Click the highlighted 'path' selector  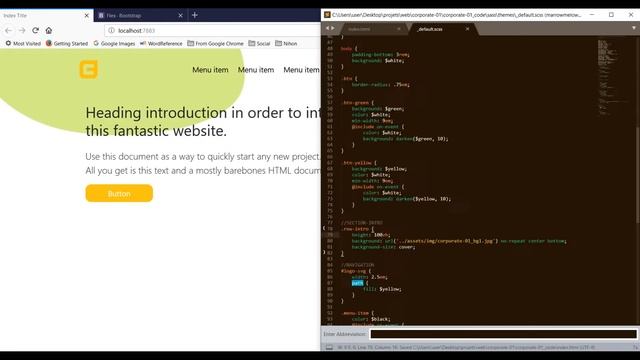(x=357, y=283)
